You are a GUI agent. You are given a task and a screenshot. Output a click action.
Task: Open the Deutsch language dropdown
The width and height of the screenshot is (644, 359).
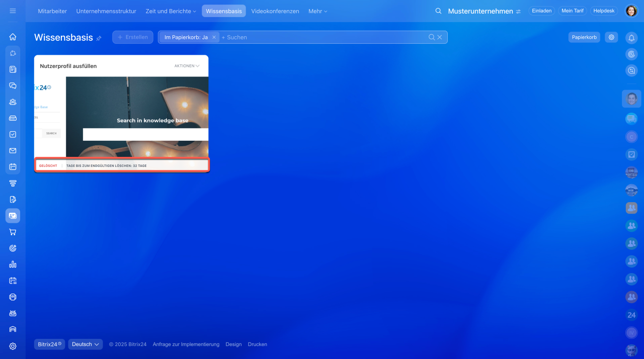coord(86,344)
